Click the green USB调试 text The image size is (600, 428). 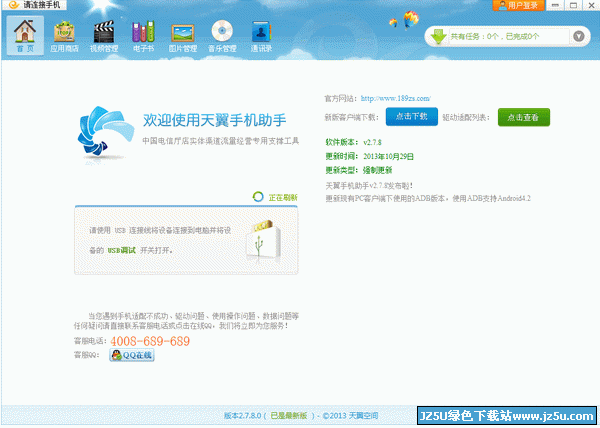point(121,251)
